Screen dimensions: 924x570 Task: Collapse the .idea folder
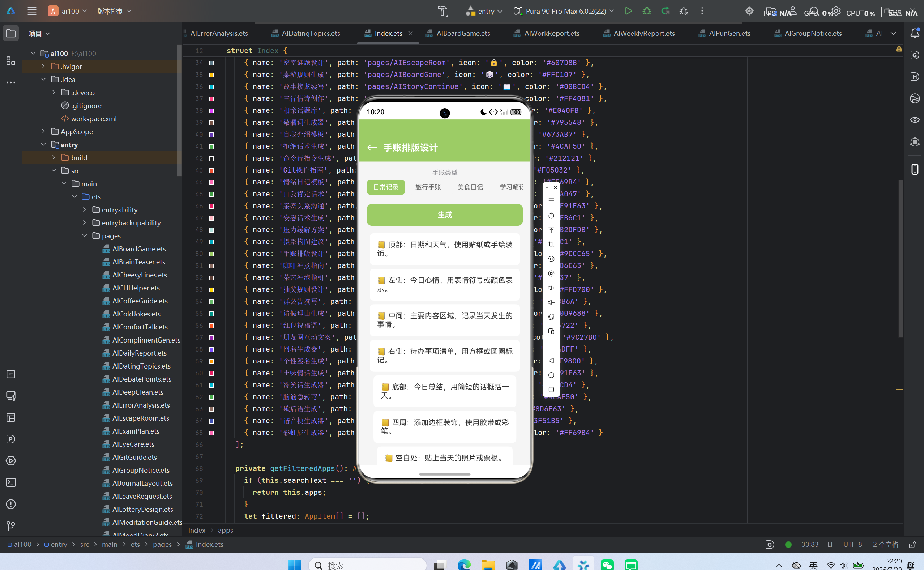[43, 80]
